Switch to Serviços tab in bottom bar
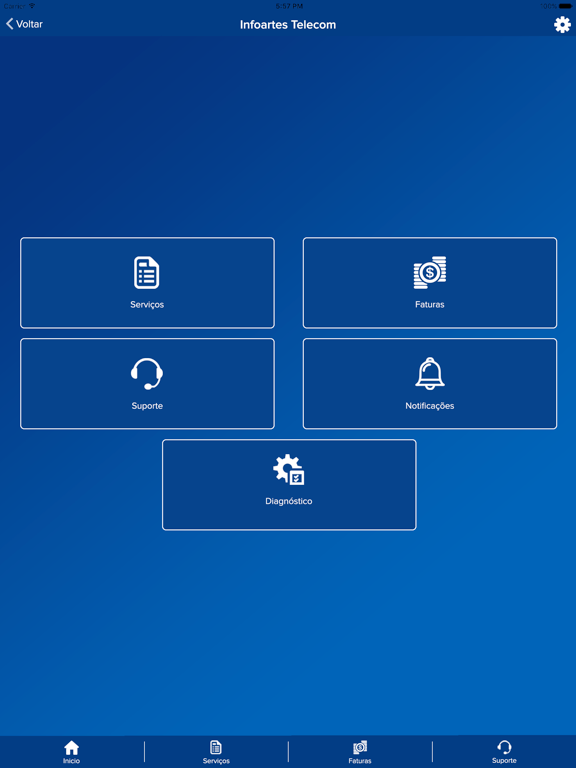 216,752
